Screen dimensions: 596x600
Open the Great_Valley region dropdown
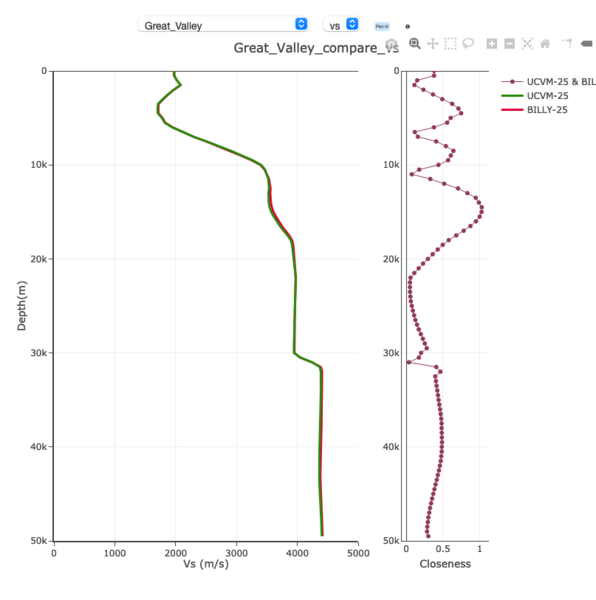[x=223, y=24]
